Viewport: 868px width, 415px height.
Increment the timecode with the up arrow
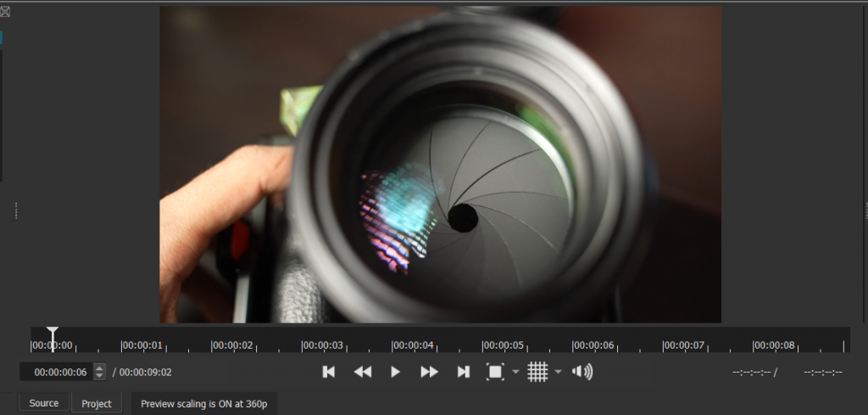pyautogui.click(x=99, y=368)
